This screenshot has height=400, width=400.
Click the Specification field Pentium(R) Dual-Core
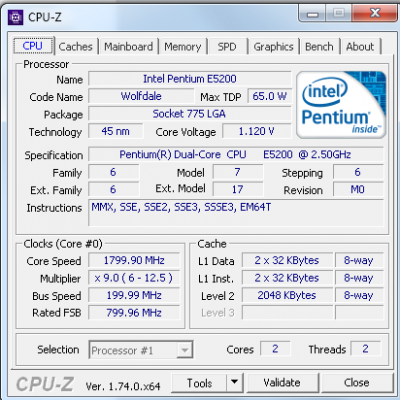[x=235, y=155]
